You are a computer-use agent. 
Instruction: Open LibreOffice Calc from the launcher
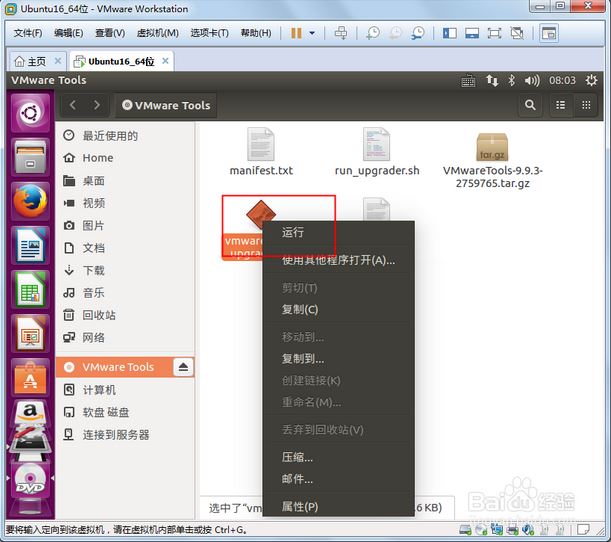tap(30, 290)
